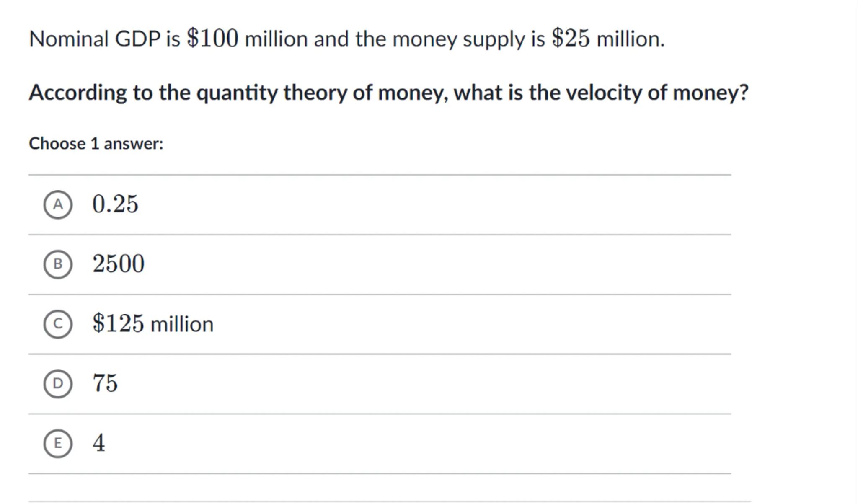Choose radio option B circle
The width and height of the screenshot is (858, 504).
click(x=58, y=264)
